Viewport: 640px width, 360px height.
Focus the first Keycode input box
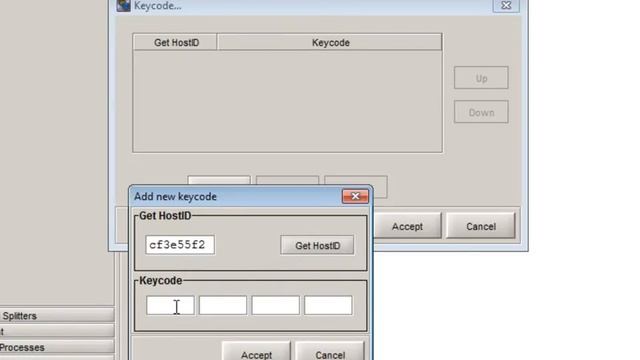click(x=170, y=305)
